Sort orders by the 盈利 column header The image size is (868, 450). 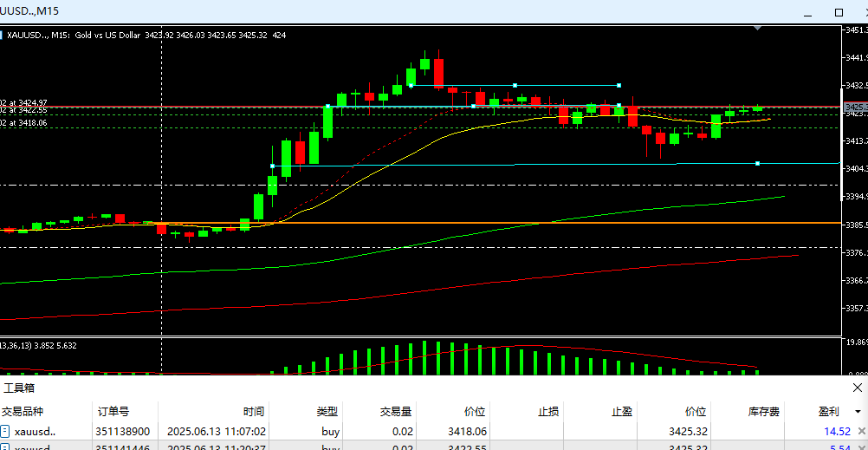click(x=828, y=411)
